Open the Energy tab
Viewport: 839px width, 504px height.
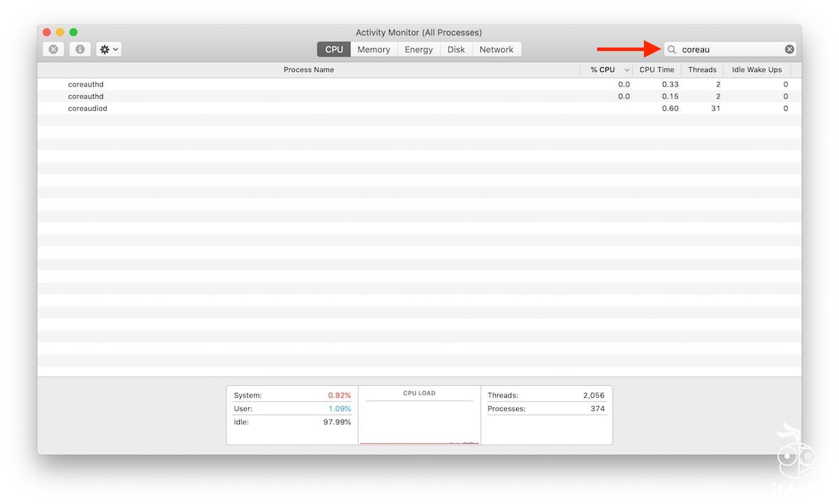[418, 50]
